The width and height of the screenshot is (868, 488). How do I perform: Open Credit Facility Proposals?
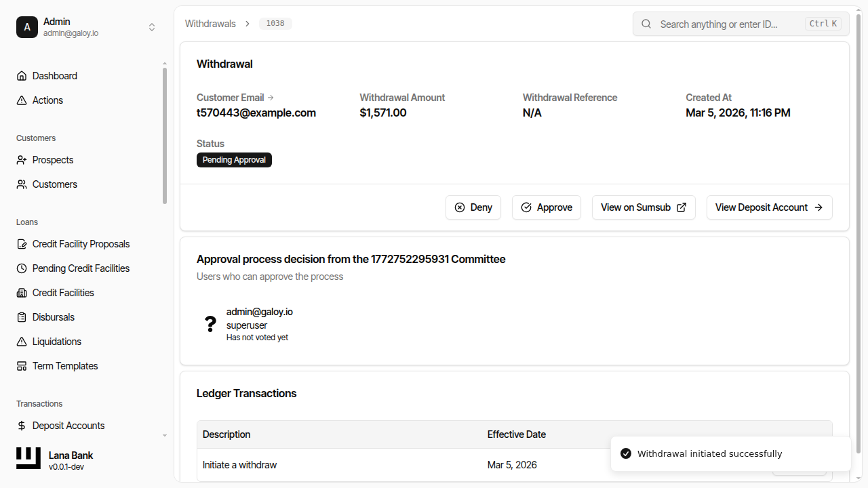coord(81,243)
